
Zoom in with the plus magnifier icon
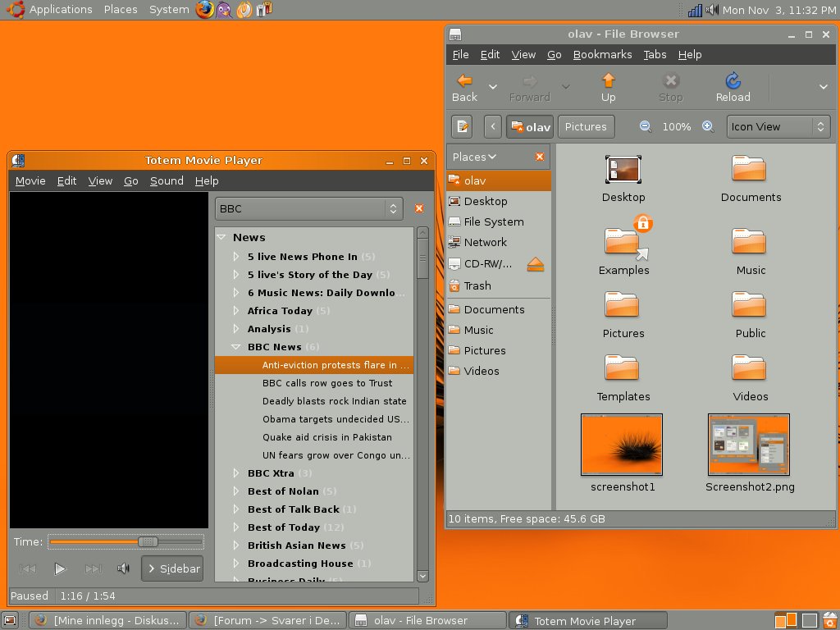[708, 126]
